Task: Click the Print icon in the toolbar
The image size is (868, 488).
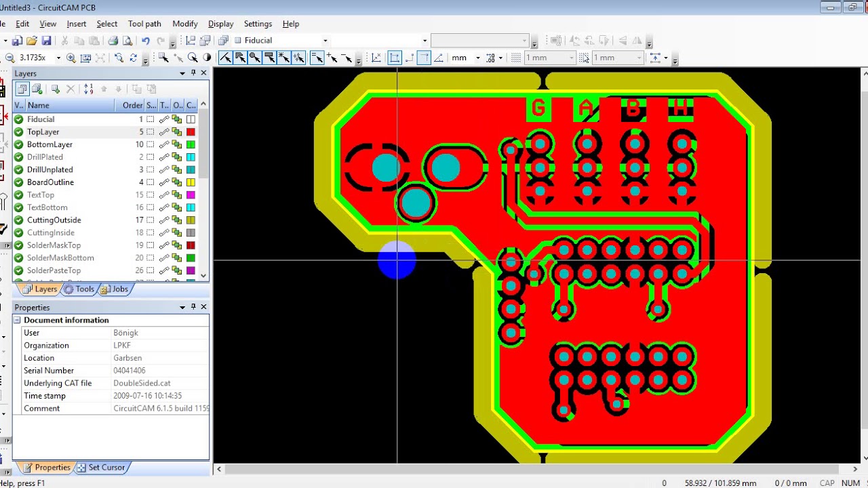Action: [x=113, y=41]
